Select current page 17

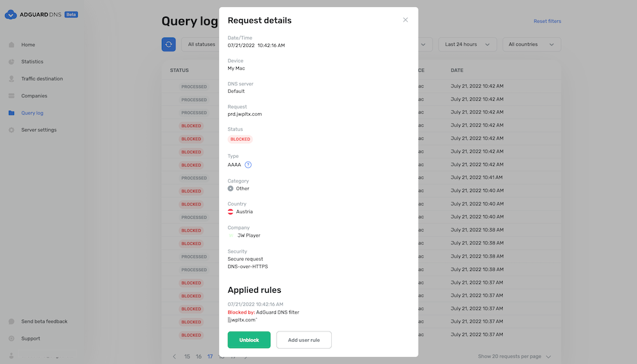pos(210,357)
